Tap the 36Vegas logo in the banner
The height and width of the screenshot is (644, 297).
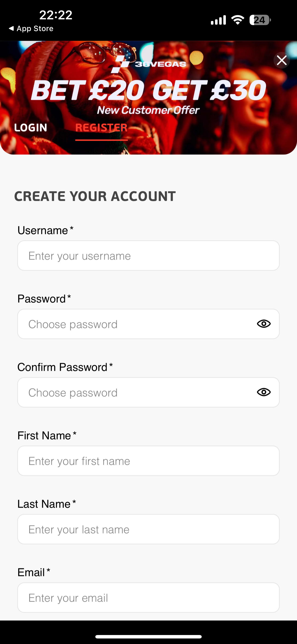[148, 64]
